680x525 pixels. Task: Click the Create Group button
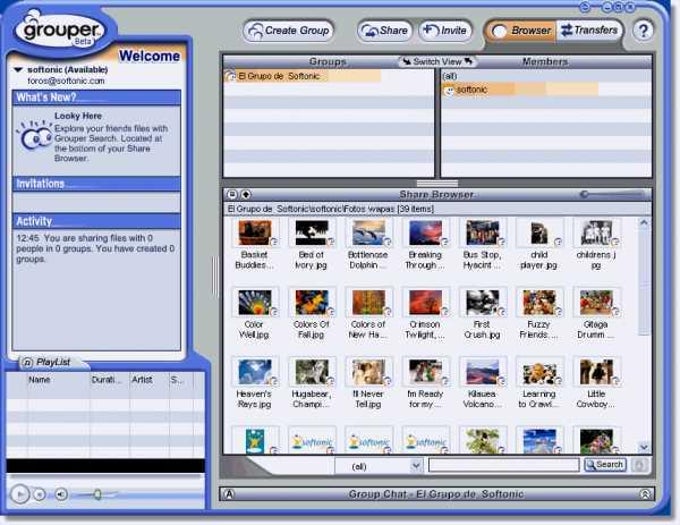[x=289, y=31]
